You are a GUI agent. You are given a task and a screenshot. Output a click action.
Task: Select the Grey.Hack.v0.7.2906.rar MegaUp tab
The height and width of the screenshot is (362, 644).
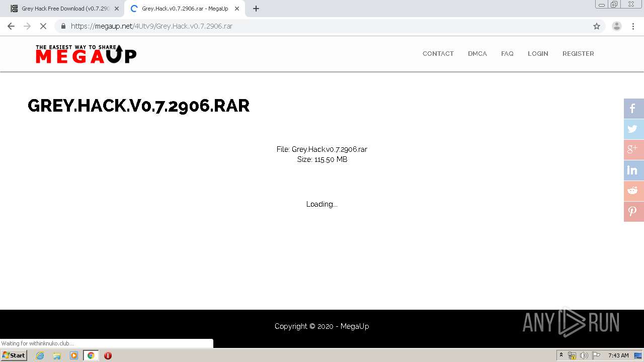184,9
